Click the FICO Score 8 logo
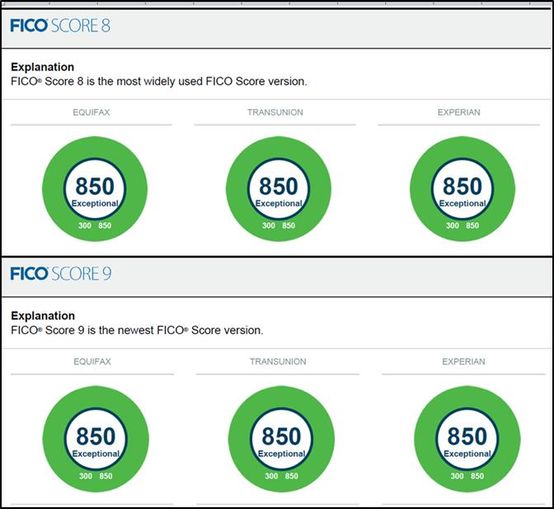The height and width of the screenshot is (509, 554). coord(60,26)
